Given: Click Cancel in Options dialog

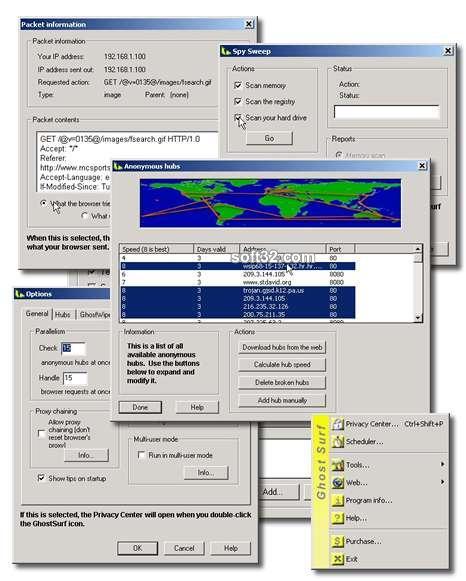Looking at the screenshot, I should (184, 548).
